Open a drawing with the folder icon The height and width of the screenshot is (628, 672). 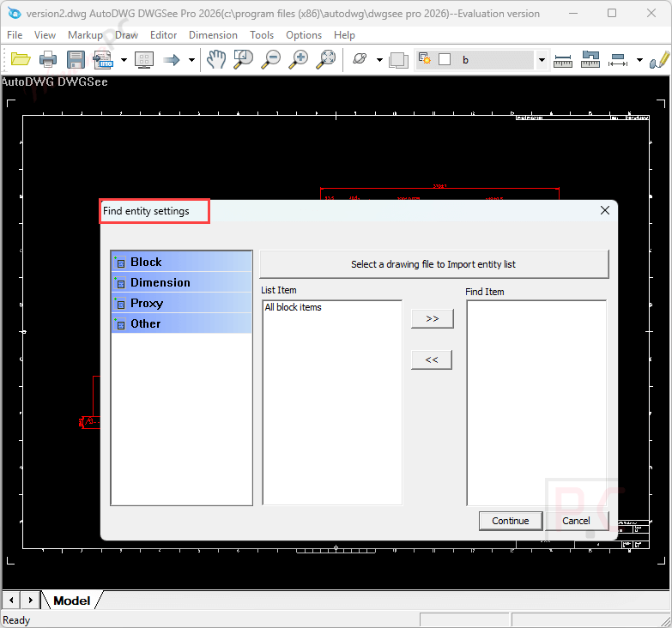coord(21,59)
